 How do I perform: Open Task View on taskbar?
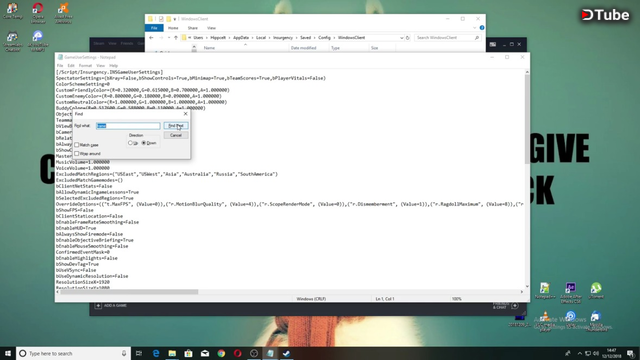pyautogui.click(x=139, y=353)
